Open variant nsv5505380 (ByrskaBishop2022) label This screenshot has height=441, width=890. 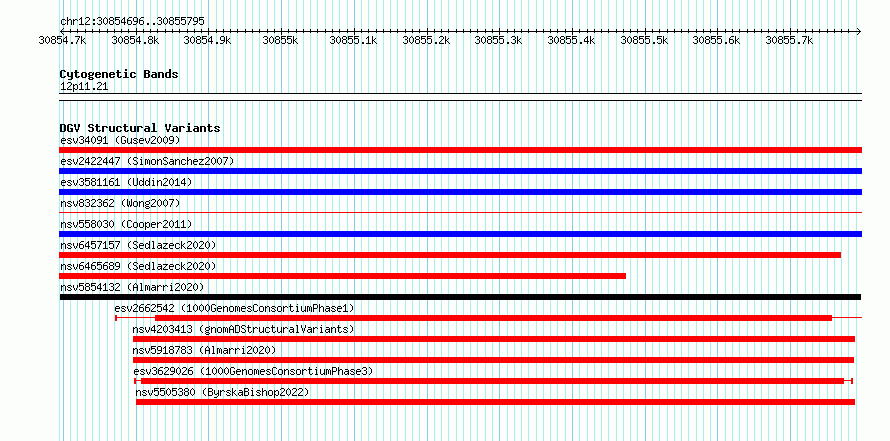pos(222,392)
